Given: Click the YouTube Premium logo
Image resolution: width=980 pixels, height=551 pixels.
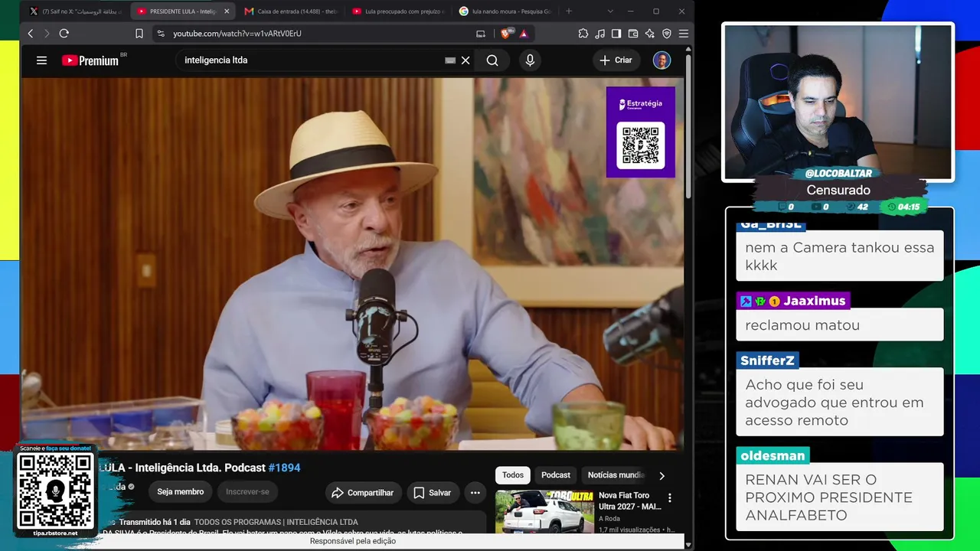Looking at the screenshot, I should [90, 60].
